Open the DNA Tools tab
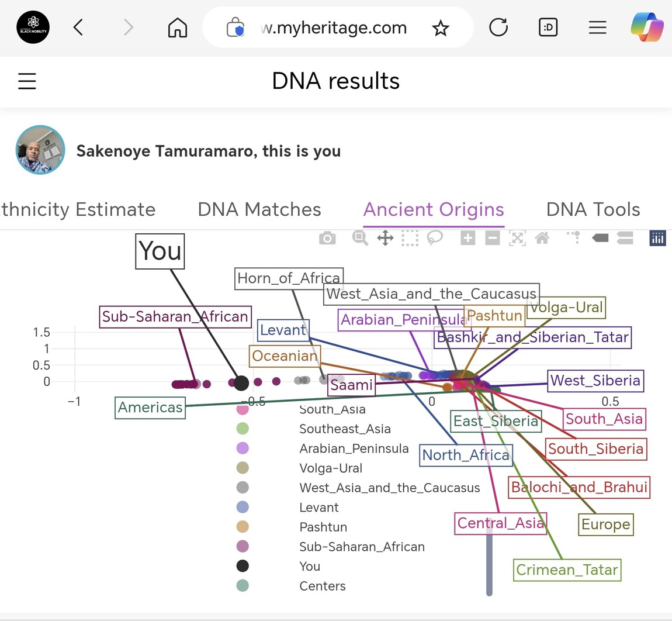672x621 pixels. click(x=593, y=209)
